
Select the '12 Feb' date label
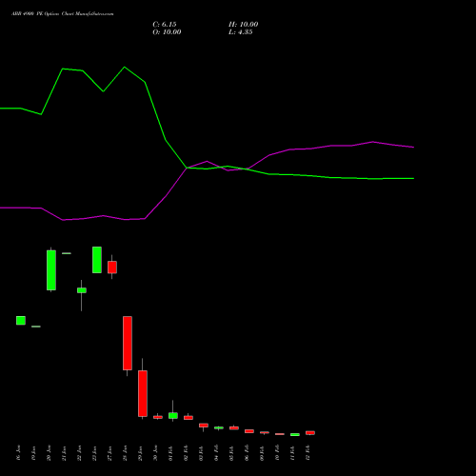[x=307, y=453]
